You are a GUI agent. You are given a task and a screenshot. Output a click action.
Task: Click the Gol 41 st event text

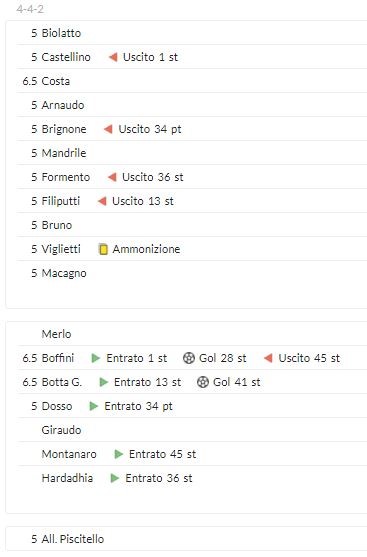[237, 382]
